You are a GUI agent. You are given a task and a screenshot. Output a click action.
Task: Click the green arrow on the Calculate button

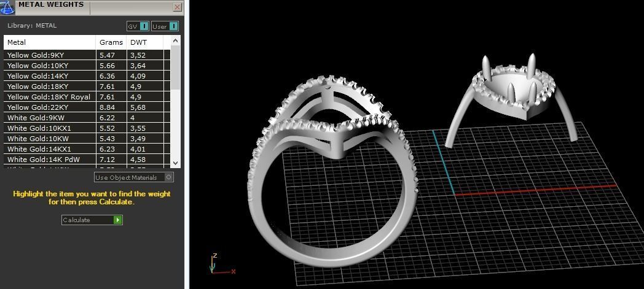(x=118, y=220)
